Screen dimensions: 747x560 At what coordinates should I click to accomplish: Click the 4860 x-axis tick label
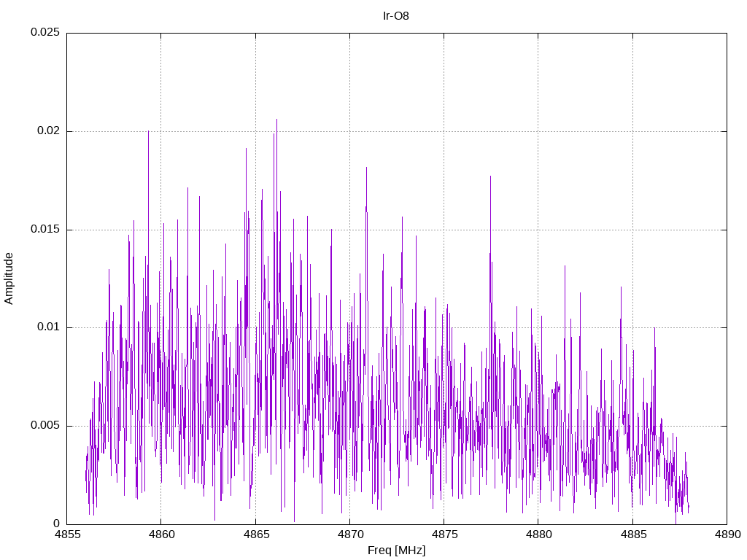tap(162, 534)
